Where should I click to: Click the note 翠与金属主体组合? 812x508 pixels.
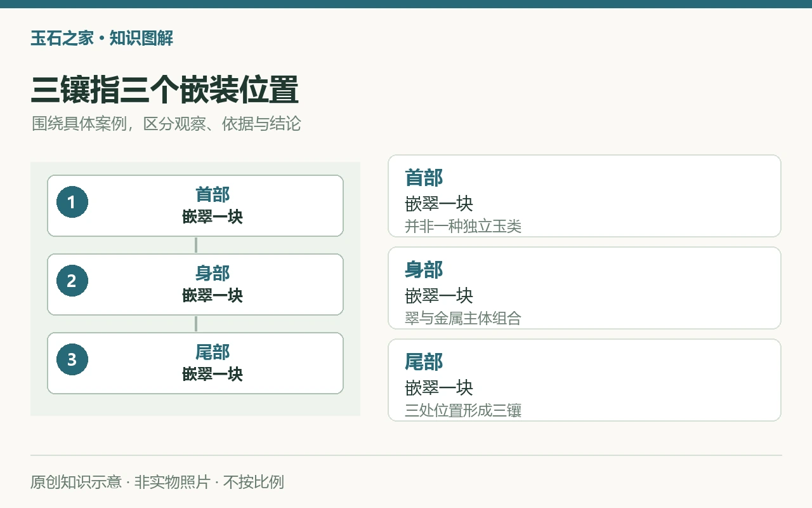[x=463, y=318]
